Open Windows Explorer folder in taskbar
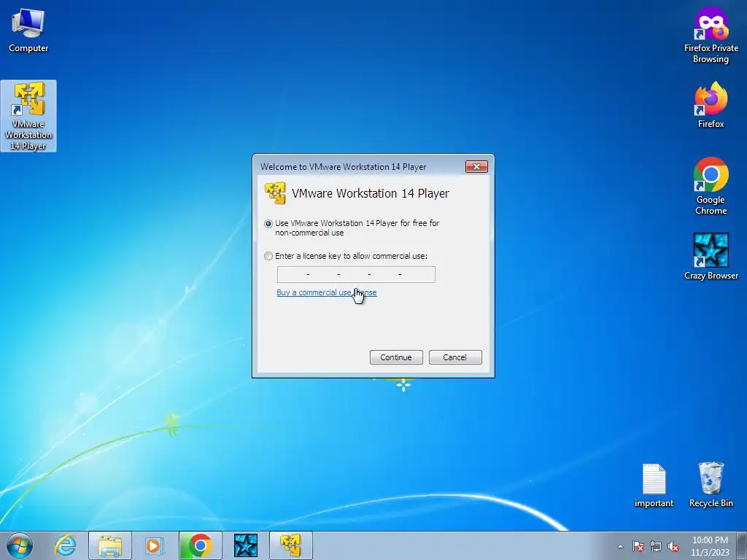 (110, 545)
